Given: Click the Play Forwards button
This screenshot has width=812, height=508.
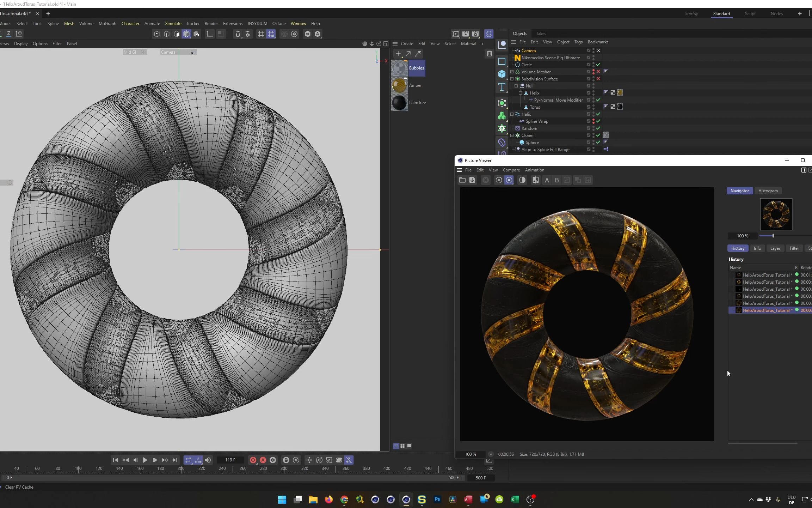Looking at the screenshot, I should coord(145,460).
